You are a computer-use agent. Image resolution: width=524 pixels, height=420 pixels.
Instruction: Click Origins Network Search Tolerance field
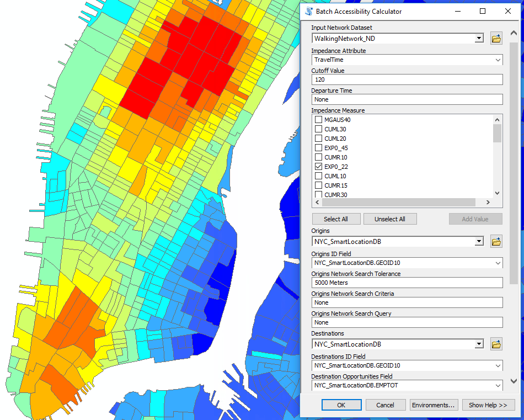pos(407,283)
